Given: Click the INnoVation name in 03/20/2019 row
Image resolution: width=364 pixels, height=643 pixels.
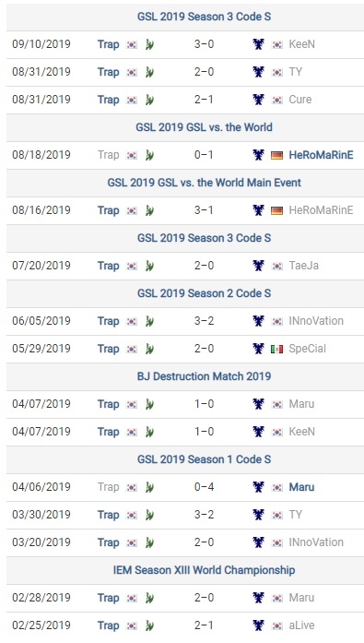Looking at the screenshot, I should pos(316,542).
